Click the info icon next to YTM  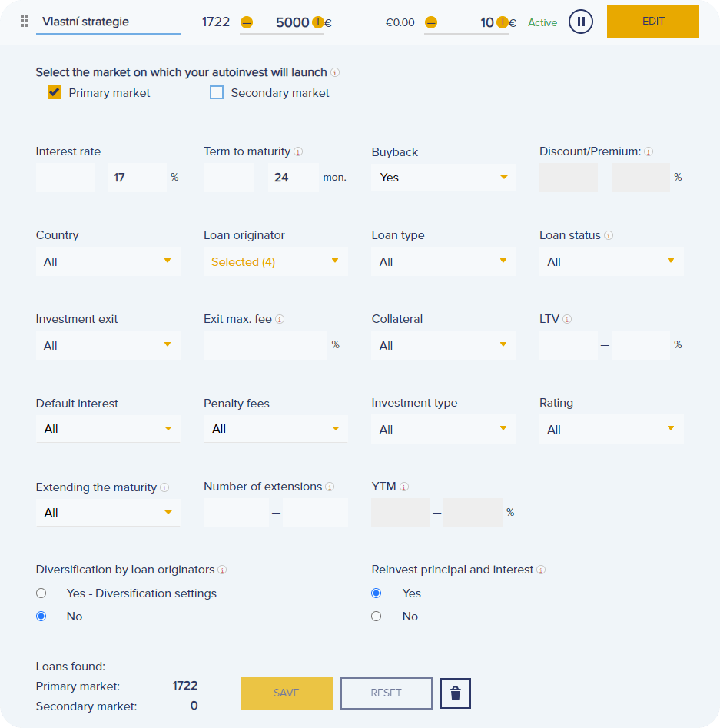(404, 487)
